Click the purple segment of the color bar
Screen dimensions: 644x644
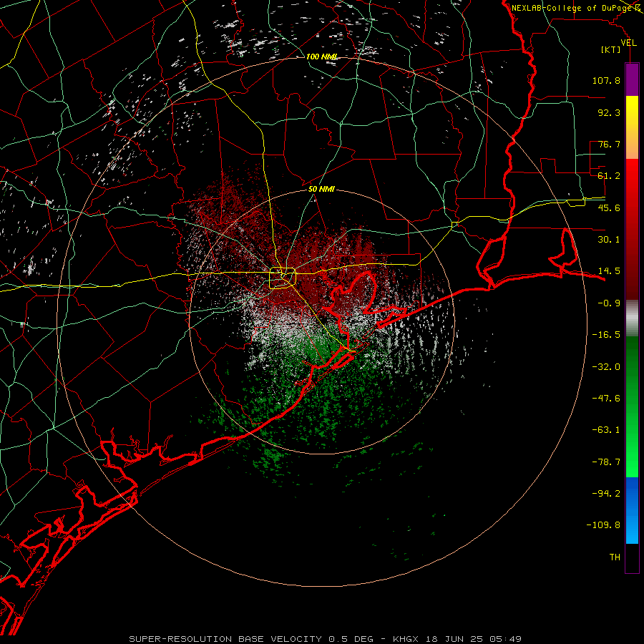[632, 80]
